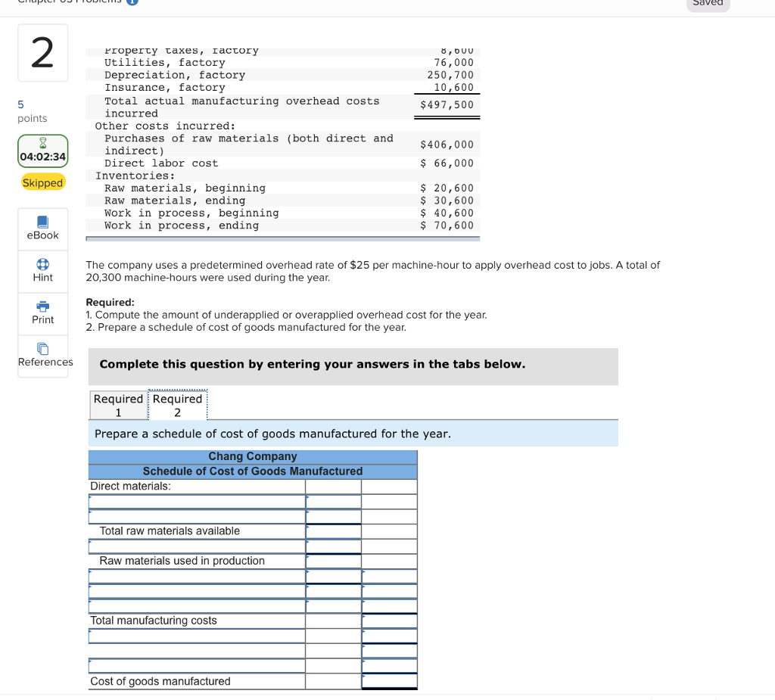This screenshot has width=775, height=700.
Task: Click amount field for Total manufacturing costs
Action: point(389,621)
